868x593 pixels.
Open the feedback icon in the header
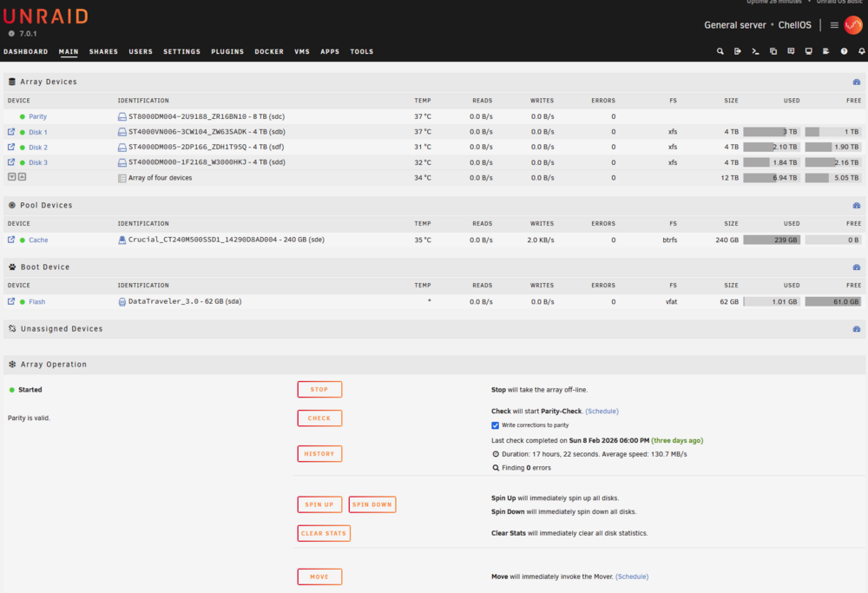click(x=791, y=51)
